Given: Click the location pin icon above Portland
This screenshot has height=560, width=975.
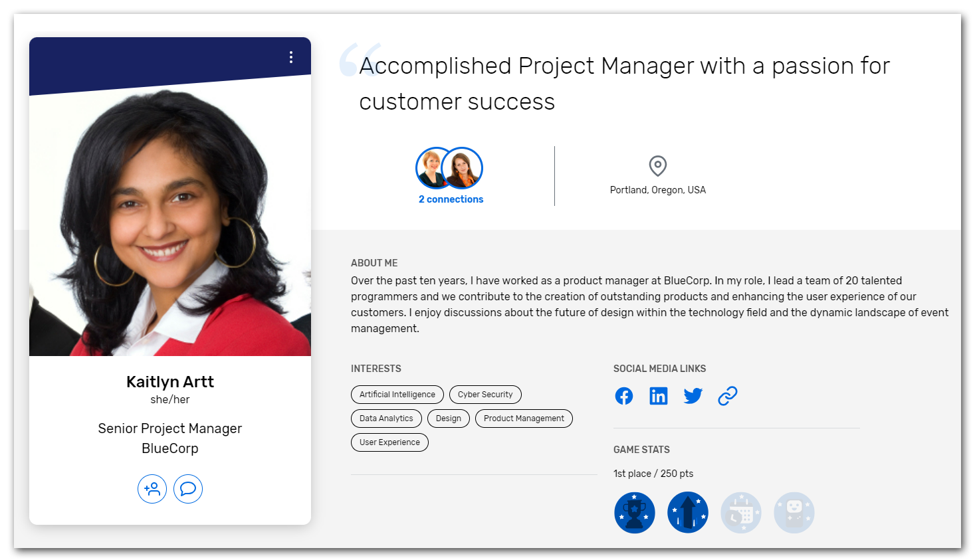Looking at the screenshot, I should (657, 167).
